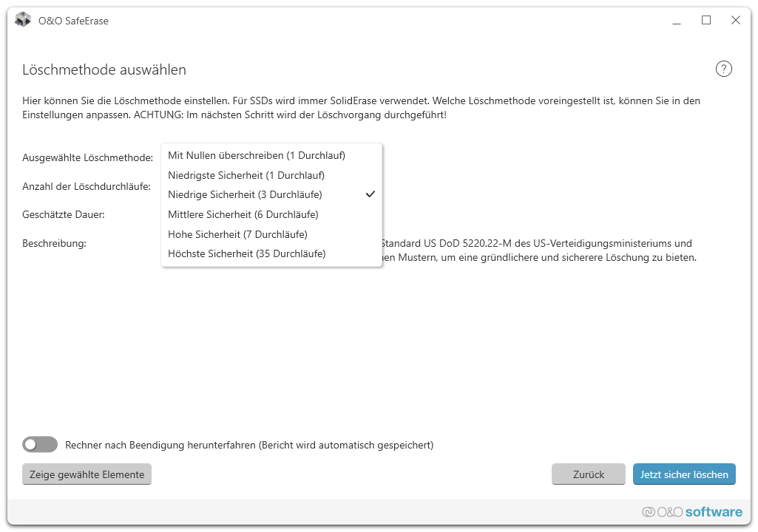Image resolution: width=758 pixels, height=532 pixels.
Task: Click the O&O software logo
Action: coord(692,511)
